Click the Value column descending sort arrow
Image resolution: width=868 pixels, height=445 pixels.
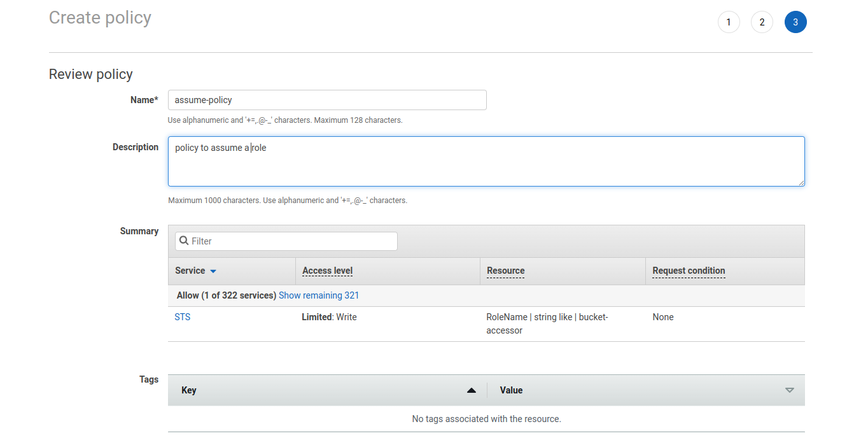790,390
